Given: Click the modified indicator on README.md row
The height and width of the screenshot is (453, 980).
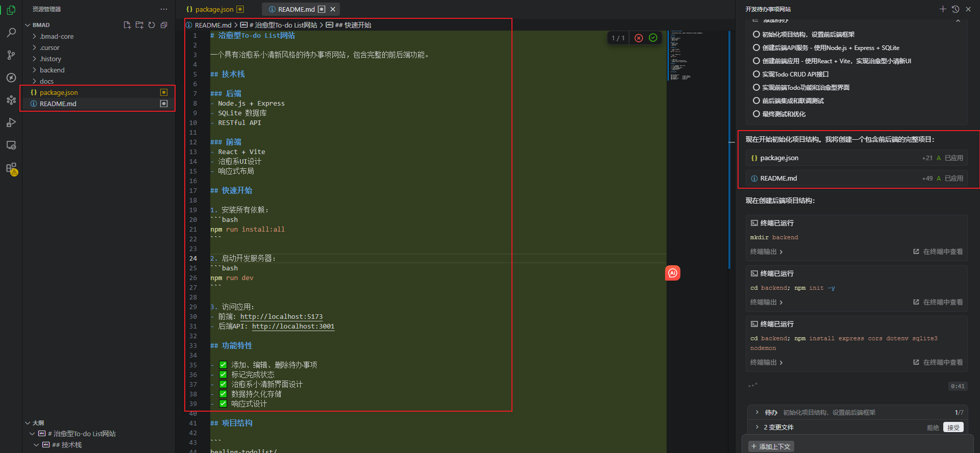Looking at the screenshot, I should 164,104.
